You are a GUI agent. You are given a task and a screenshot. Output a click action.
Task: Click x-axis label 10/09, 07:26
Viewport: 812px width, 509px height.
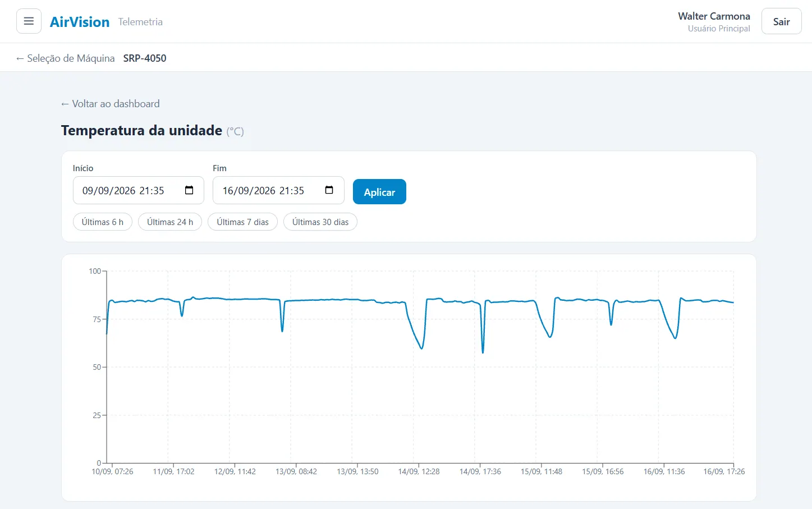click(x=112, y=472)
